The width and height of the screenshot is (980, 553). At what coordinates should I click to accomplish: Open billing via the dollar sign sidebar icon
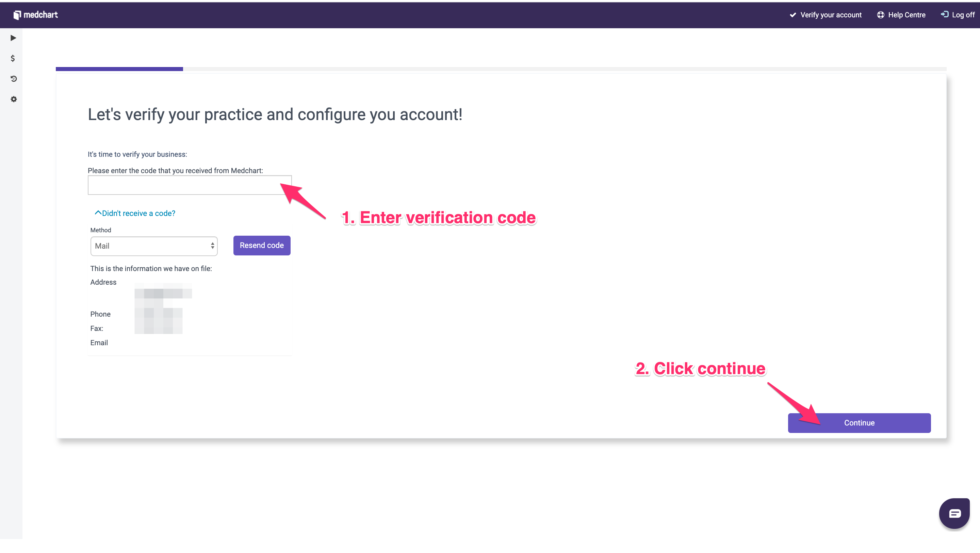click(13, 58)
